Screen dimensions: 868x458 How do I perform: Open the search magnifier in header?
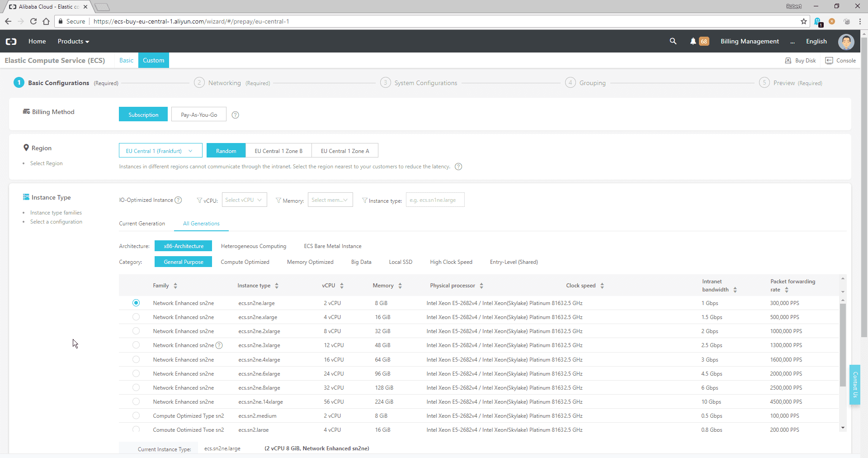[673, 41]
